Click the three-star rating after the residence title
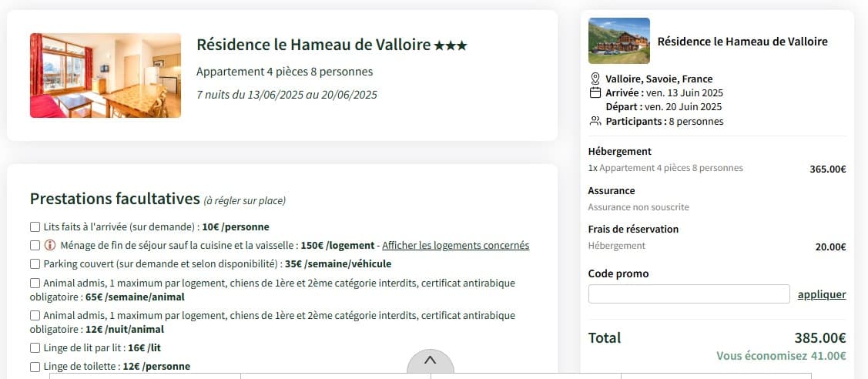The height and width of the screenshot is (379, 868). 451,45
